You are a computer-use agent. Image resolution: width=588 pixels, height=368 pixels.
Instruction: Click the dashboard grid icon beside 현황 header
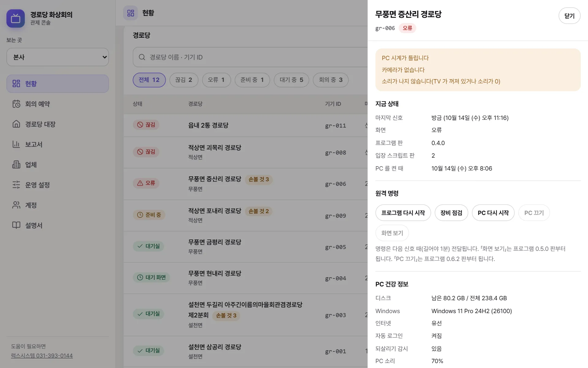[x=130, y=13]
